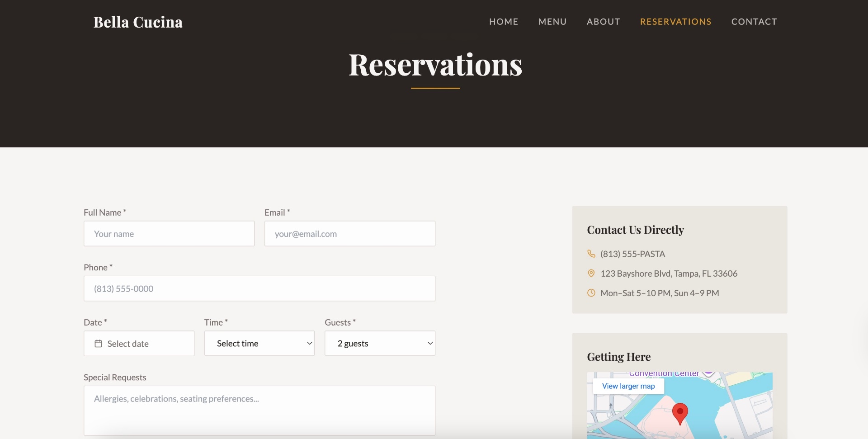Click the Getting Here heading

[618, 357]
